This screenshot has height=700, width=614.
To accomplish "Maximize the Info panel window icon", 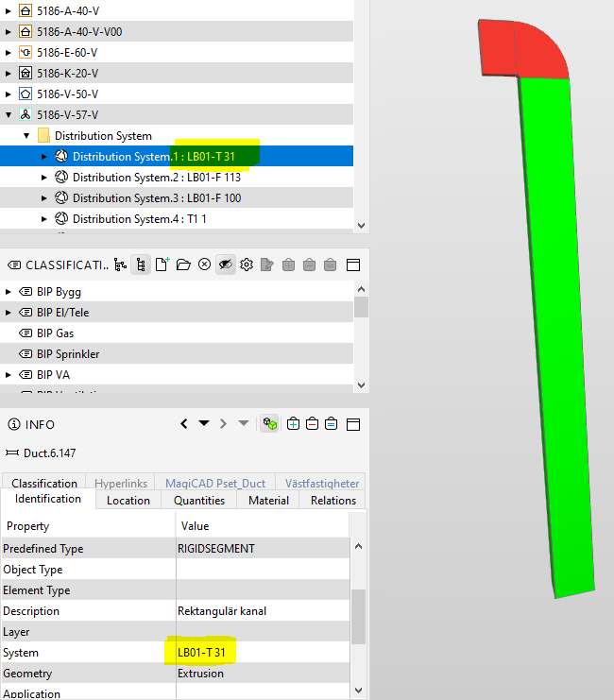I will 353,424.
